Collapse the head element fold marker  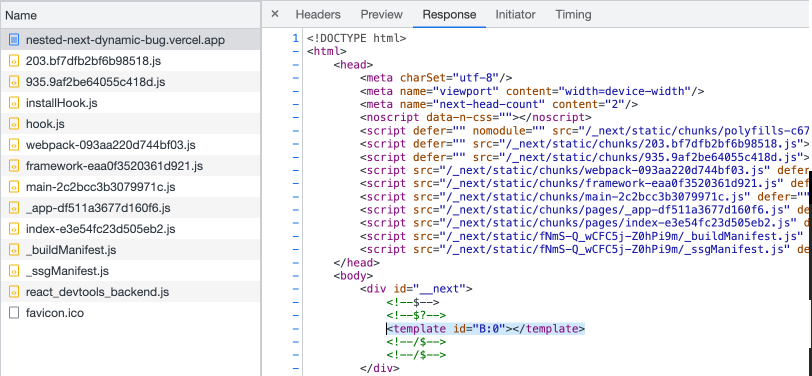click(x=296, y=65)
